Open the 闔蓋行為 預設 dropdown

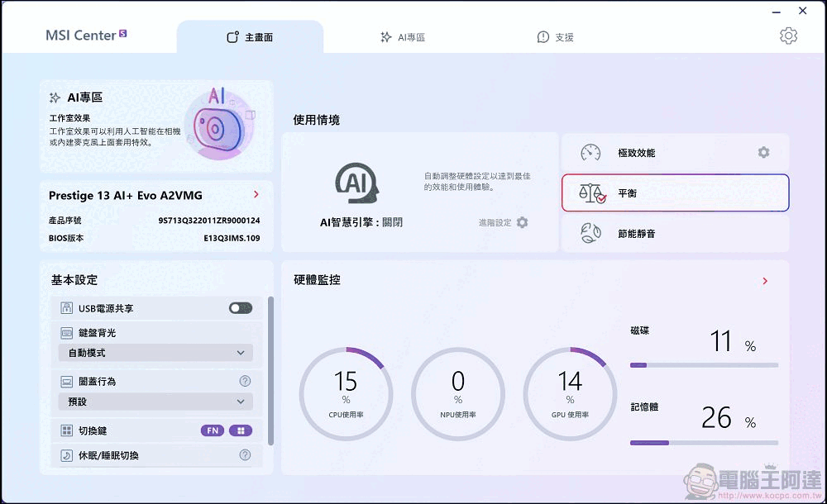pos(155,402)
